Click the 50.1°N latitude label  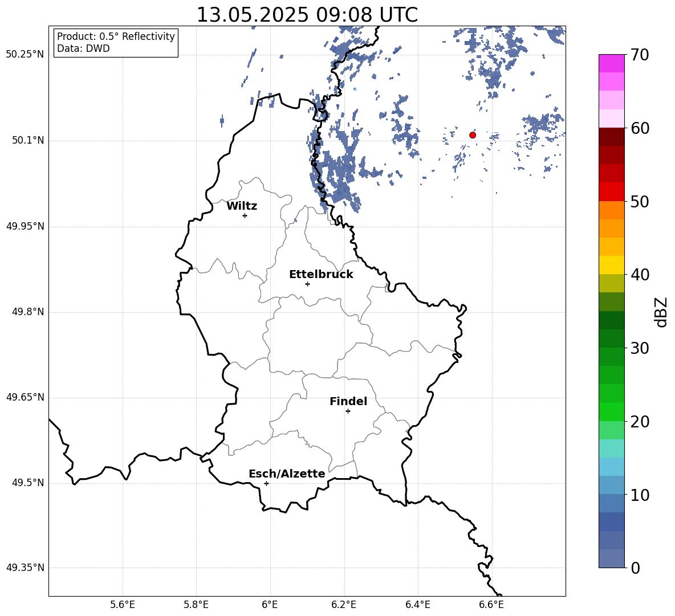(28, 141)
